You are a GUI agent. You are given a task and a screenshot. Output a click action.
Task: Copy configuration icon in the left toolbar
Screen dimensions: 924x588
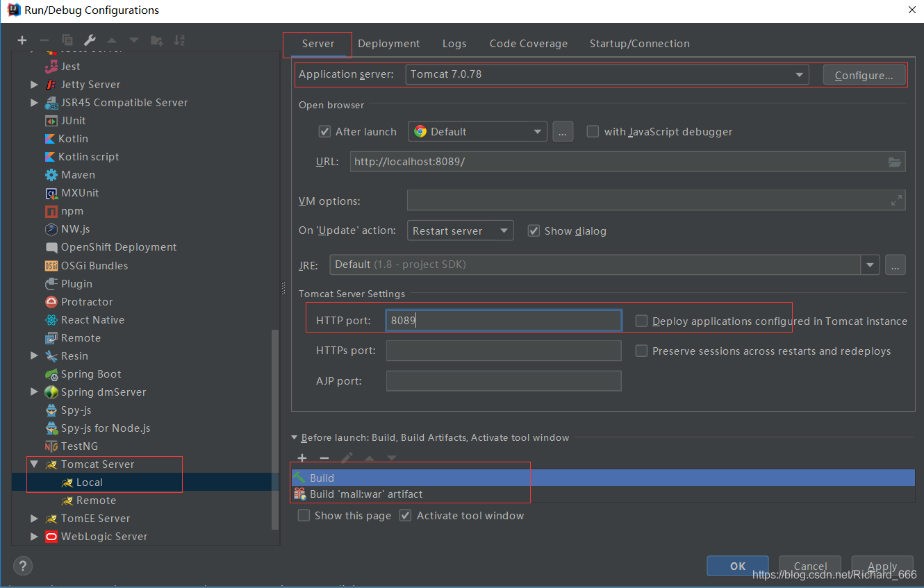[x=67, y=40]
